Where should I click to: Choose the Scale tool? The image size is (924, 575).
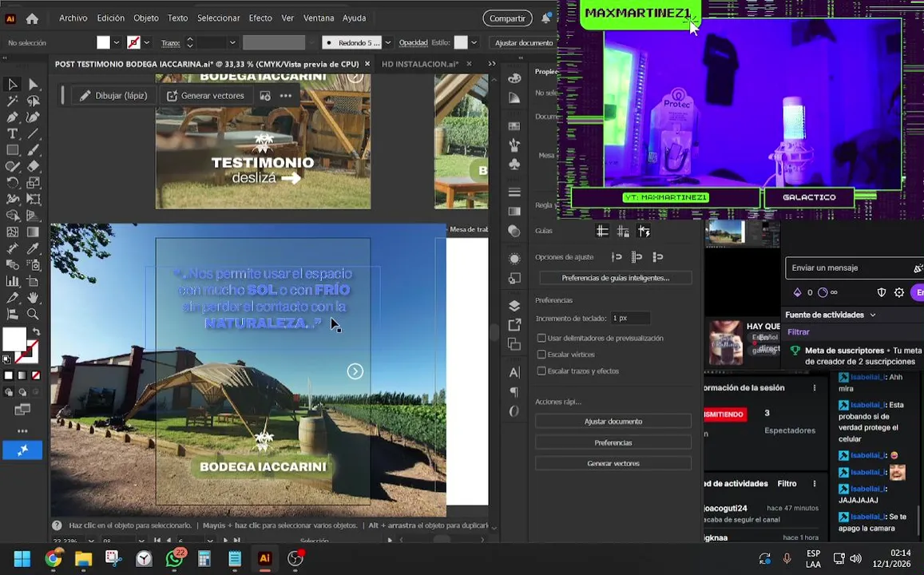[x=33, y=183]
